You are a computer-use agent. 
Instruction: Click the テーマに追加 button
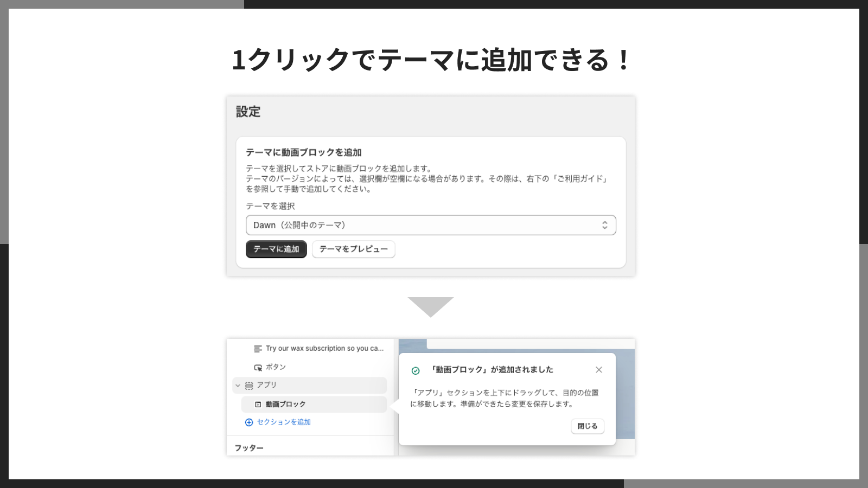tap(276, 249)
